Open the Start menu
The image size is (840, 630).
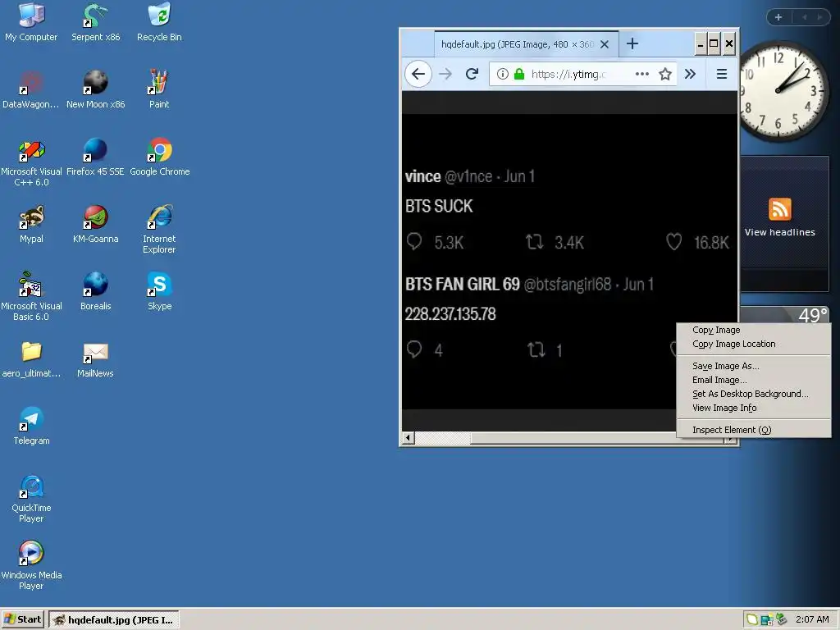(23, 619)
